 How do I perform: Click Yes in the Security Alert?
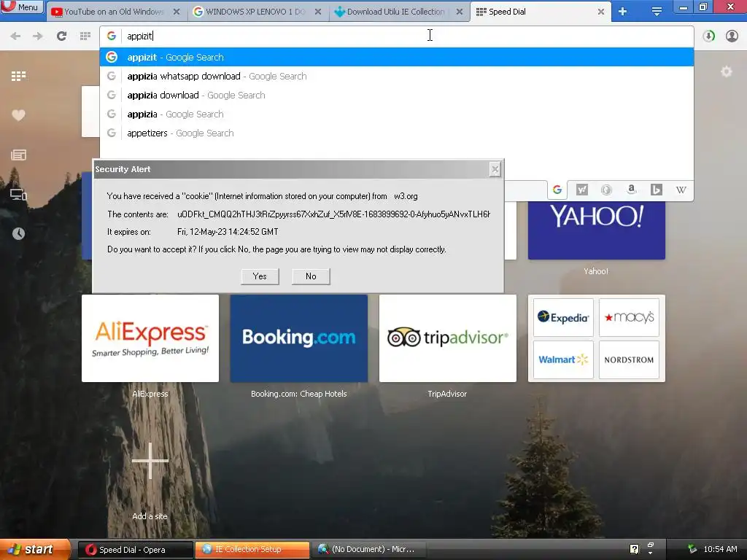(x=260, y=276)
